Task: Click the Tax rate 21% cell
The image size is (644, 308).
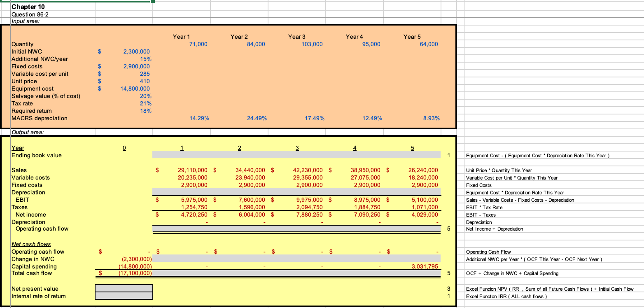Action: (x=146, y=103)
